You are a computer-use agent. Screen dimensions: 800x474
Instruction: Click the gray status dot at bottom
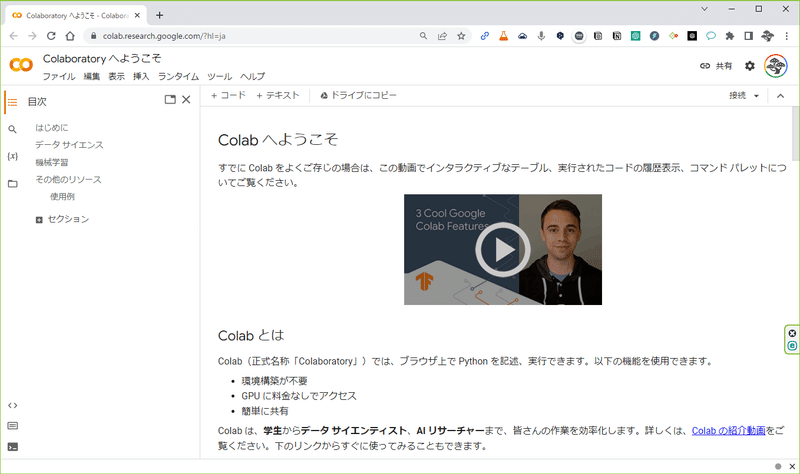(778, 466)
